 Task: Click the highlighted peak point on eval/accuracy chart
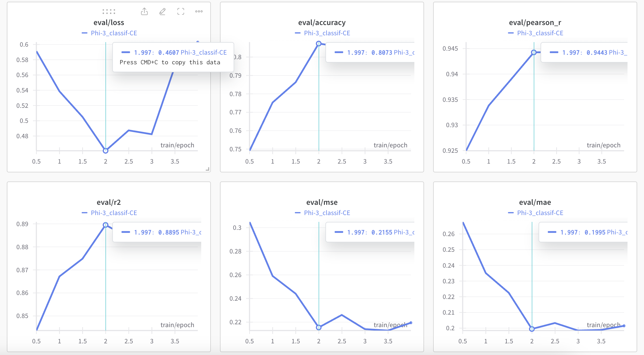point(319,44)
